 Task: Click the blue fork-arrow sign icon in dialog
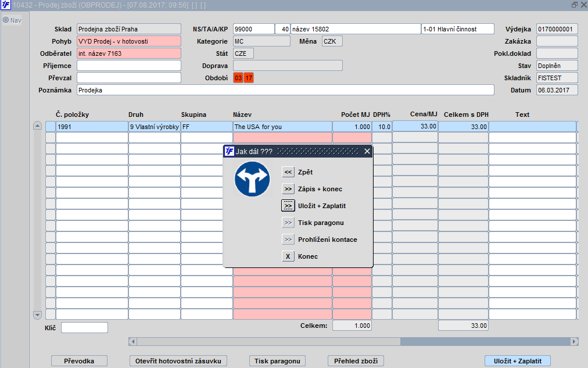[x=252, y=179]
